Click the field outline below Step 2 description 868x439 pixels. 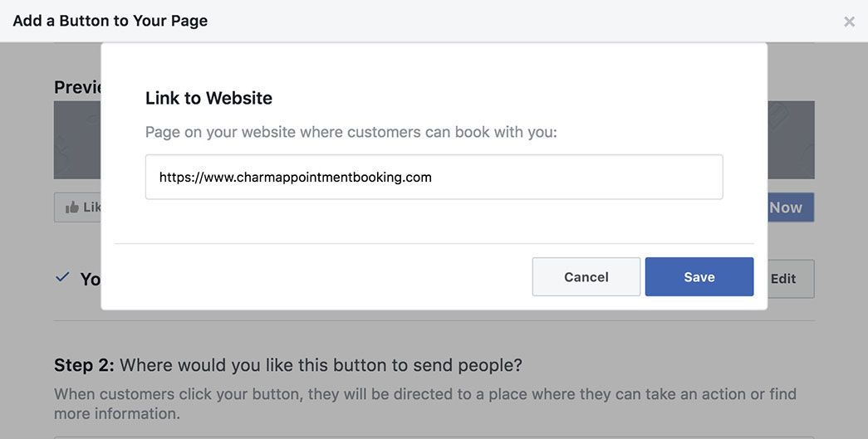pos(434,437)
